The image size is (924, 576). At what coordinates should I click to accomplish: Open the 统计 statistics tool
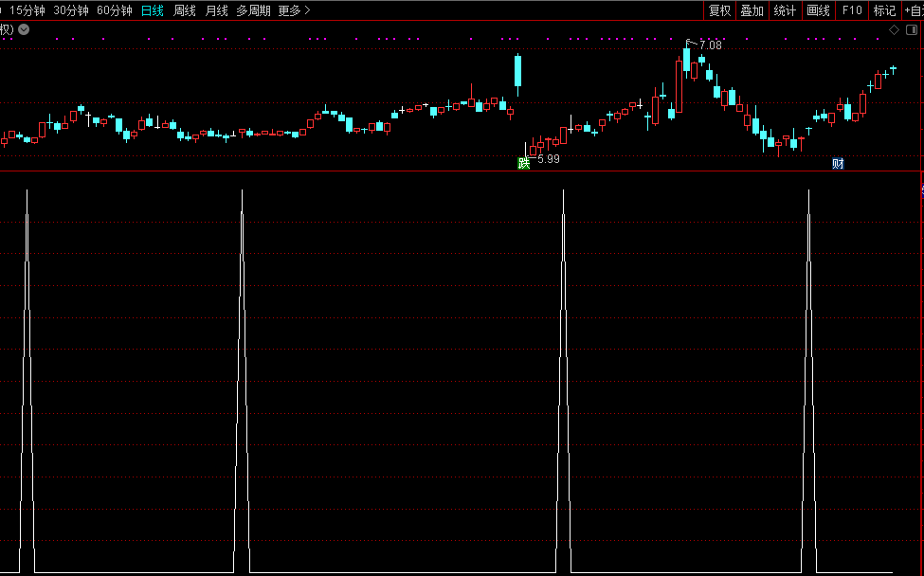coord(785,10)
